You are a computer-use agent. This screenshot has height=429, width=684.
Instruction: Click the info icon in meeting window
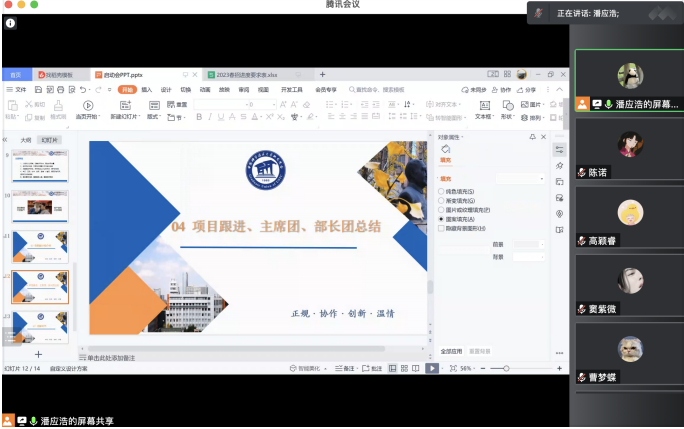point(10,23)
